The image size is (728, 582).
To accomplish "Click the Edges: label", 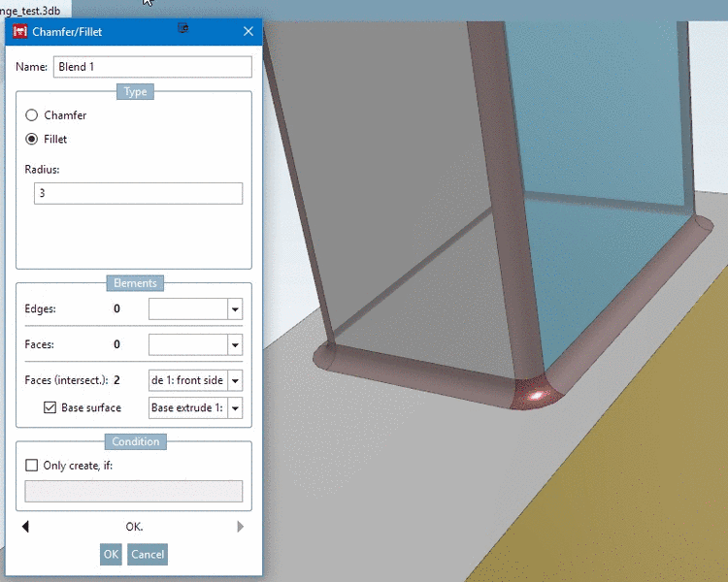I will pos(41,309).
